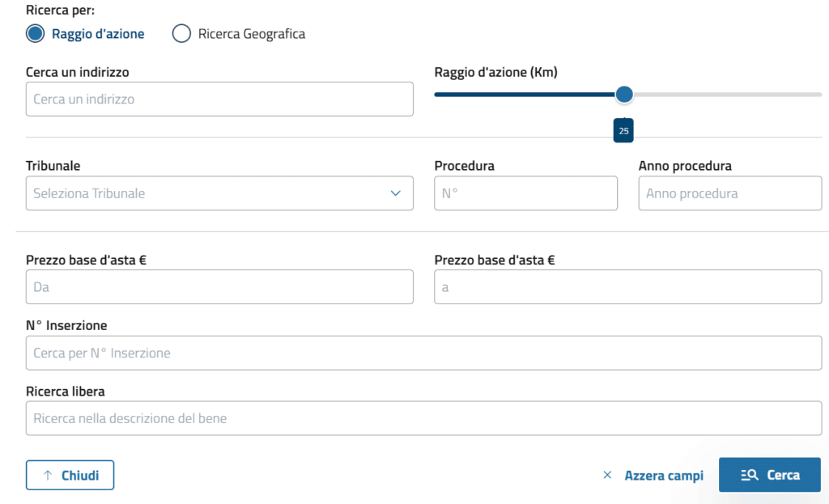
Task: Click the Prezzo base d'asta Da field
Action: point(219,287)
